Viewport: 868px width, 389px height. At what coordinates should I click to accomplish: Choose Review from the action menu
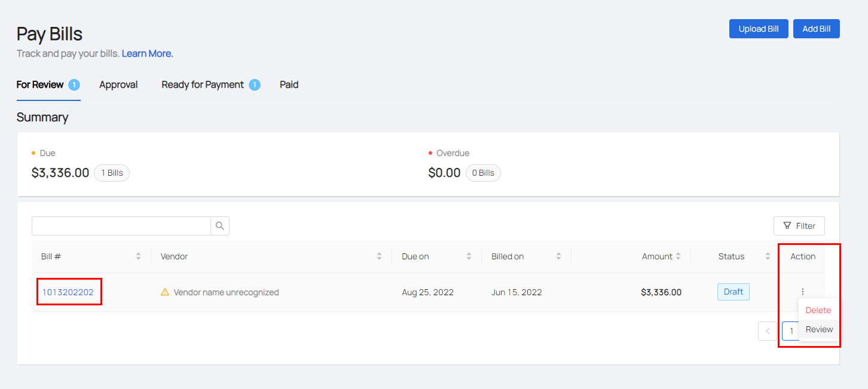[819, 329]
